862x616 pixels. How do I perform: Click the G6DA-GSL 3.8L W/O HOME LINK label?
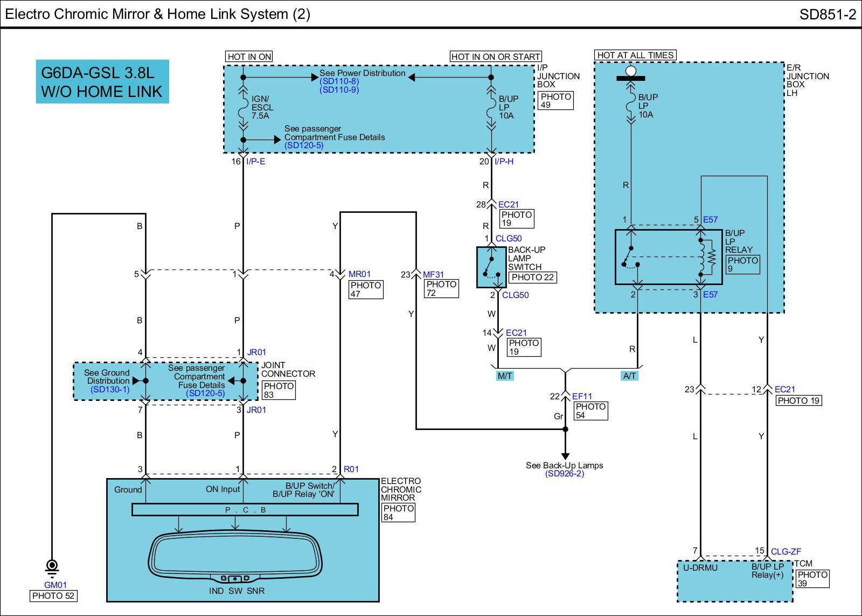(102, 81)
